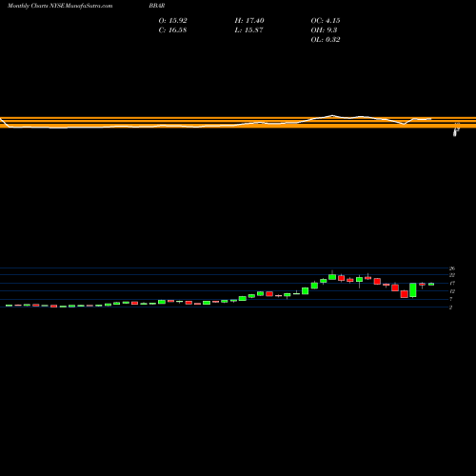Click the last green candle of the series
The width and height of the screenshot is (476, 476).
tap(431, 285)
